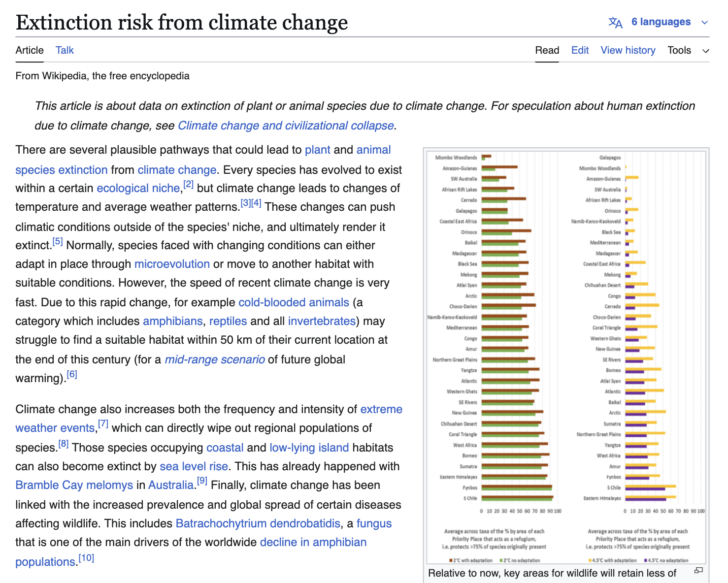Click the Batrachochytrium dendrobatidis link
Screen dimensions: 728x583
(258, 523)
